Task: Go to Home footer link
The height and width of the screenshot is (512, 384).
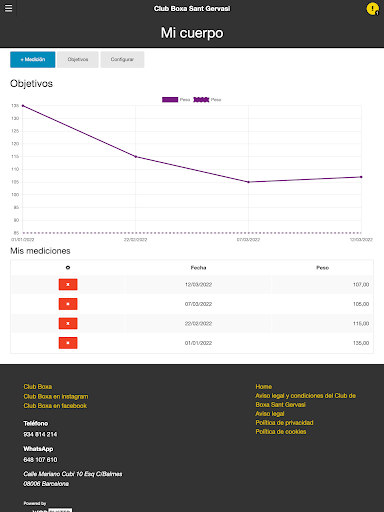Action: pyautogui.click(x=264, y=387)
